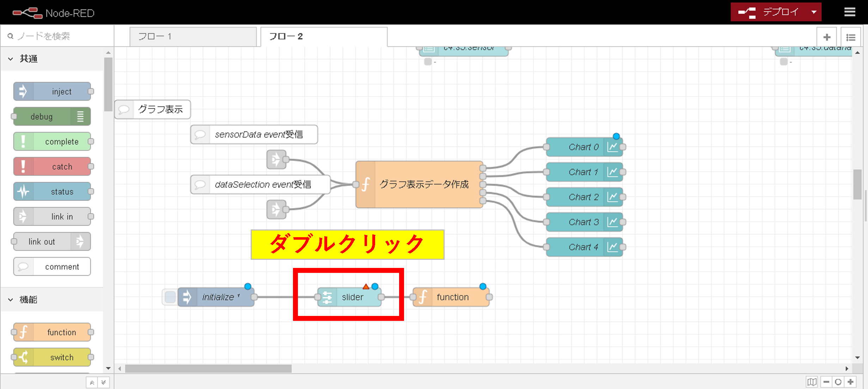The width and height of the screenshot is (868, 389).
Task: Toggle the initialize inject node
Action: point(169,297)
